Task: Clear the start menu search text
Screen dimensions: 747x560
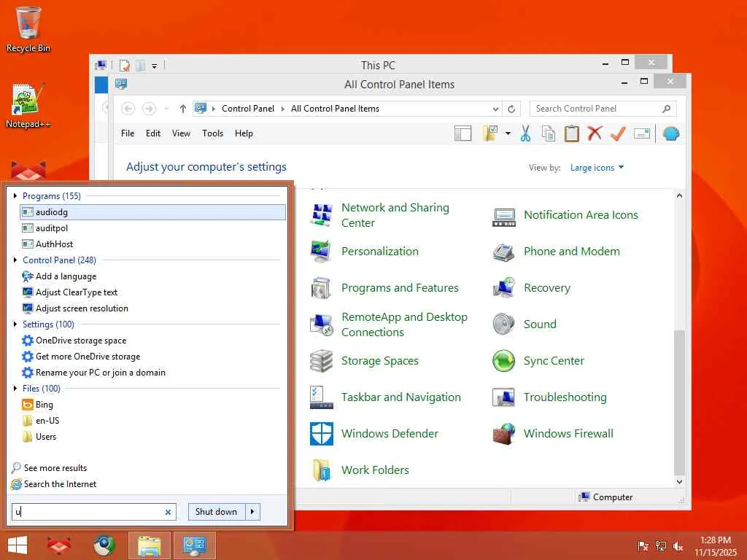Action: [x=168, y=512]
